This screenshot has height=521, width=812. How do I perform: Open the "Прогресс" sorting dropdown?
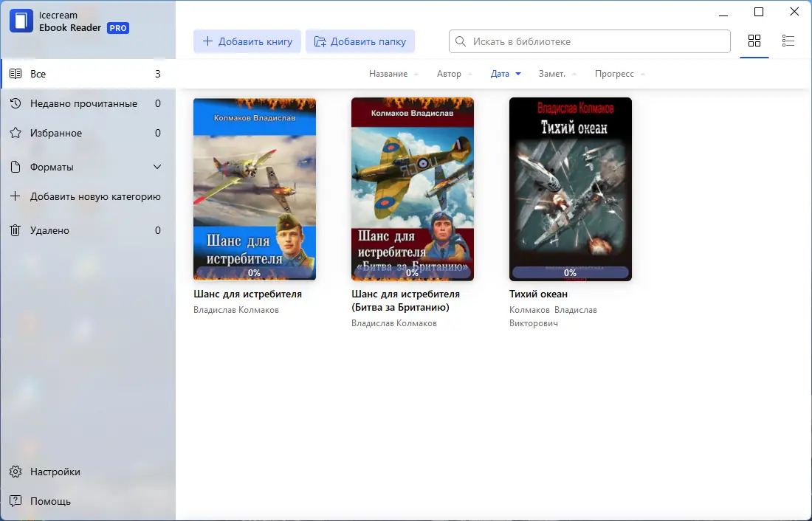(618, 74)
